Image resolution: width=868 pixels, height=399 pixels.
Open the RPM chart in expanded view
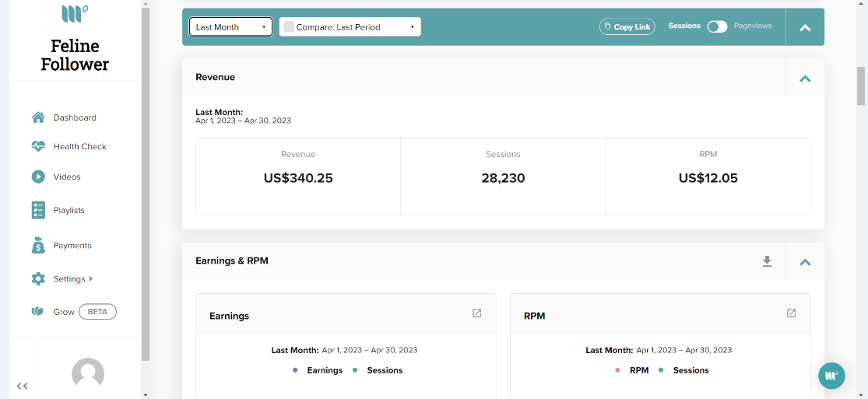pos(791,313)
